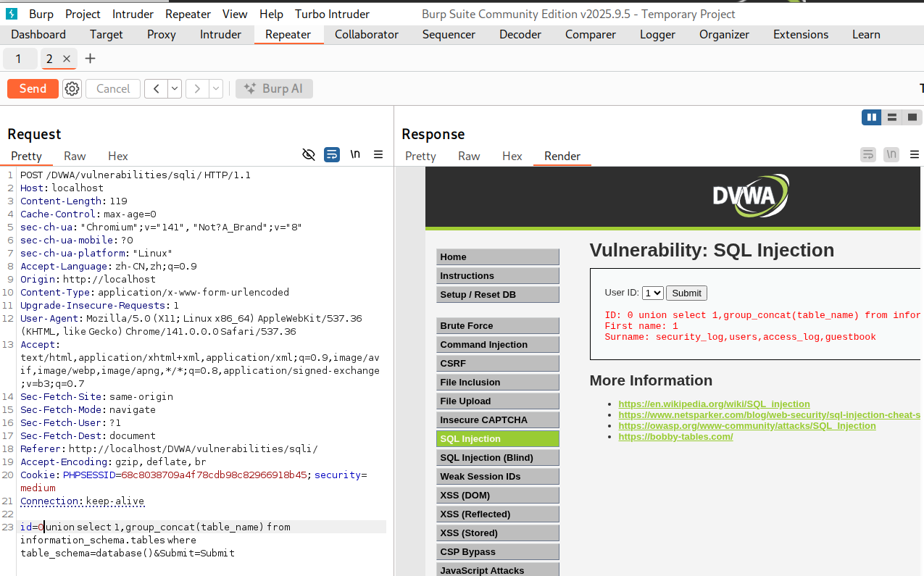Click the DVWA logo in rendered response
This screenshot has height=576, width=924.
pyautogui.click(x=750, y=195)
